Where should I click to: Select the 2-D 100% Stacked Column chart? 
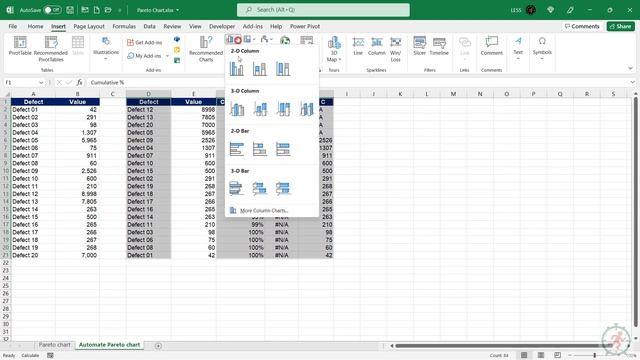283,69
